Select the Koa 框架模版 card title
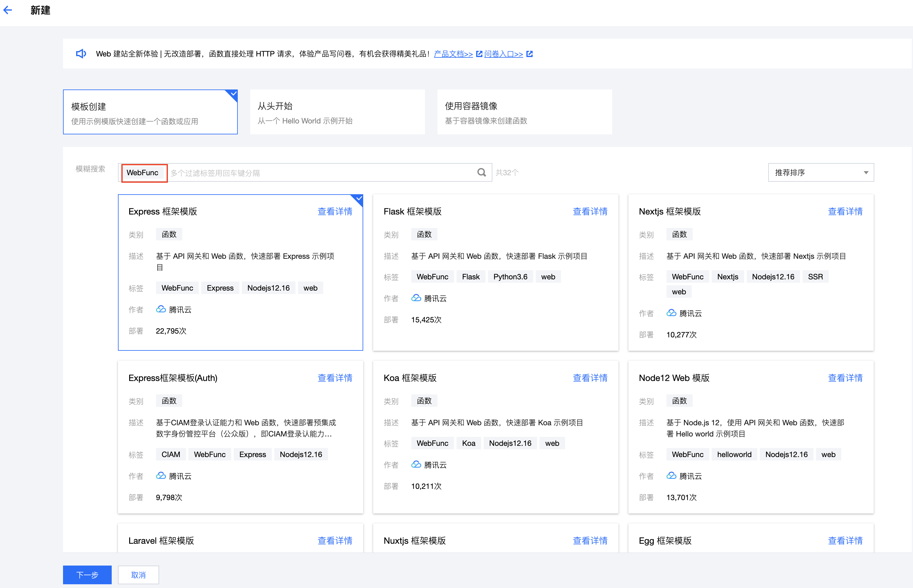This screenshot has width=913, height=588. pyautogui.click(x=410, y=378)
